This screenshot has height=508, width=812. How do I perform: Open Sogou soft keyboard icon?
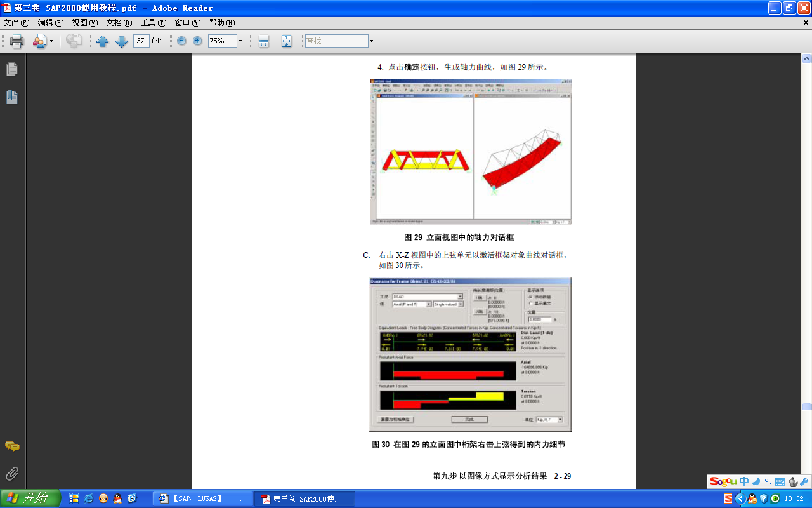pyautogui.click(x=780, y=482)
